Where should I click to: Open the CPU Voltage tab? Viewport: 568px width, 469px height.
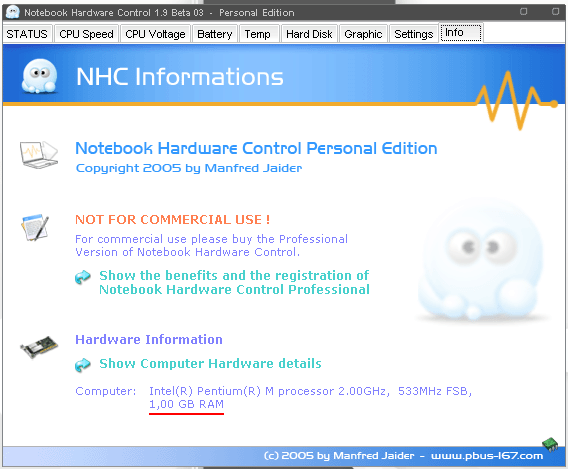[x=155, y=34]
